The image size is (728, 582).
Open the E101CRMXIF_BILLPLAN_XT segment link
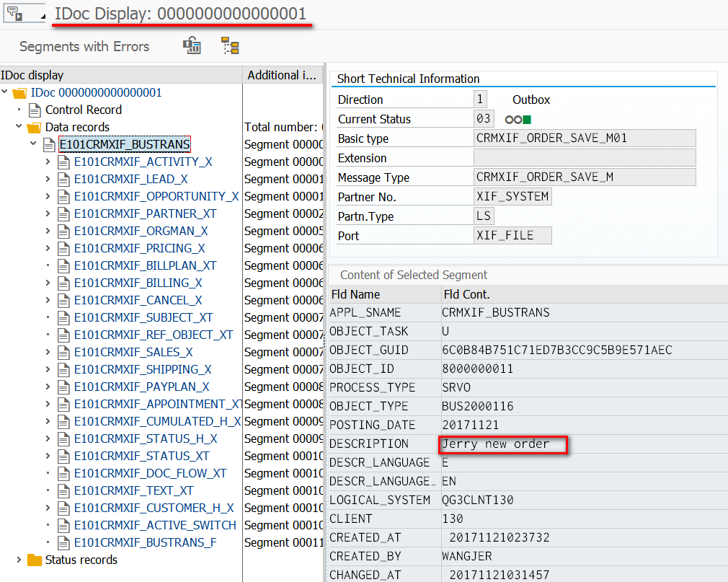146,265
